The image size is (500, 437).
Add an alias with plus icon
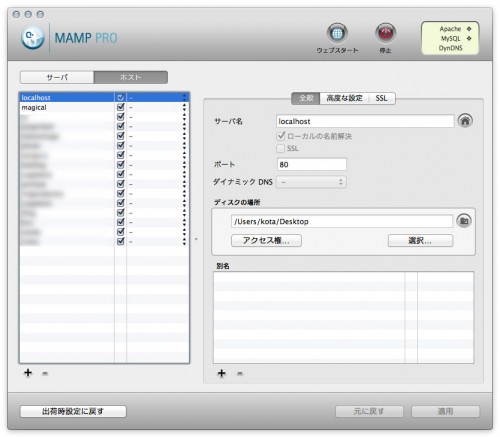point(222,373)
